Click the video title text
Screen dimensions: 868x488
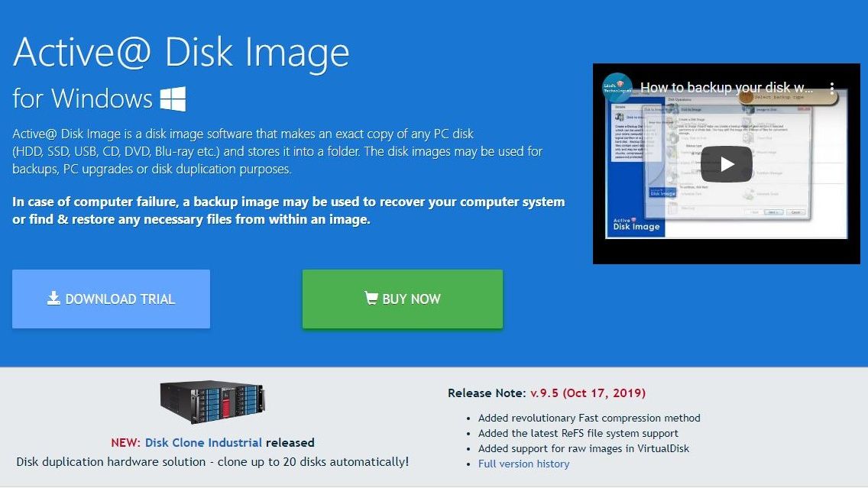click(x=727, y=87)
